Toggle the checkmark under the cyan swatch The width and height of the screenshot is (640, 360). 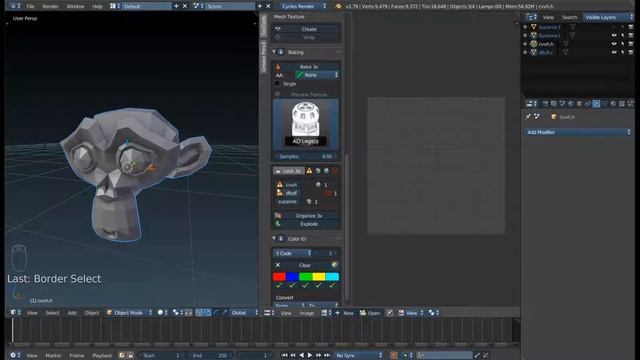(x=332, y=285)
